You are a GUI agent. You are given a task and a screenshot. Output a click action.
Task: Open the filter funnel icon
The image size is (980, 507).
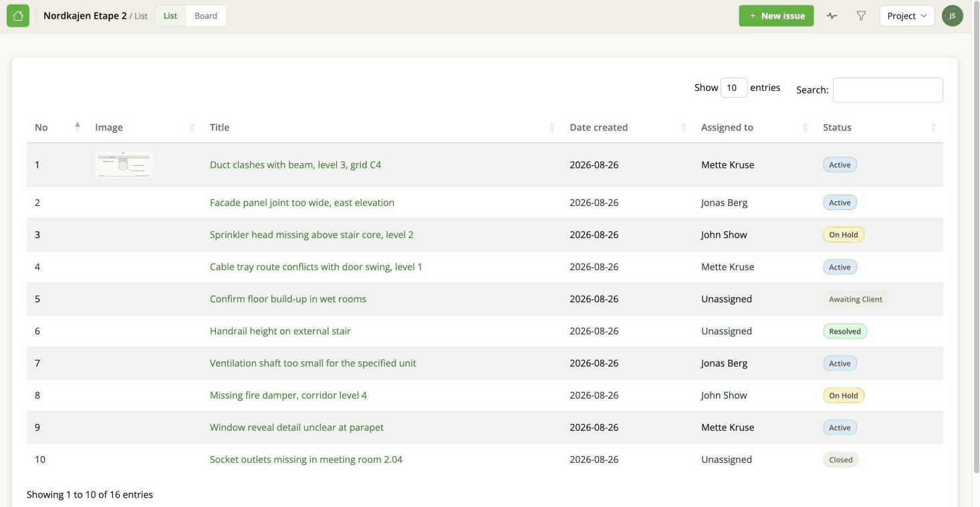point(861,16)
